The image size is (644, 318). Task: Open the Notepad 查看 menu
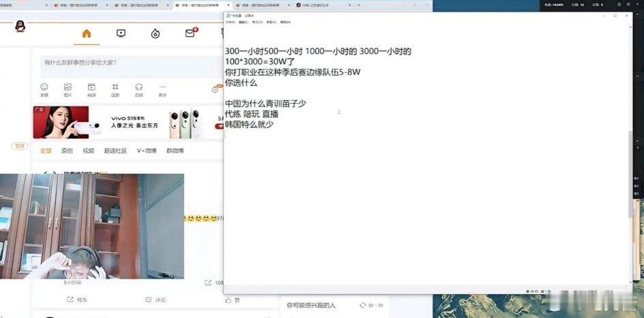point(271,23)
